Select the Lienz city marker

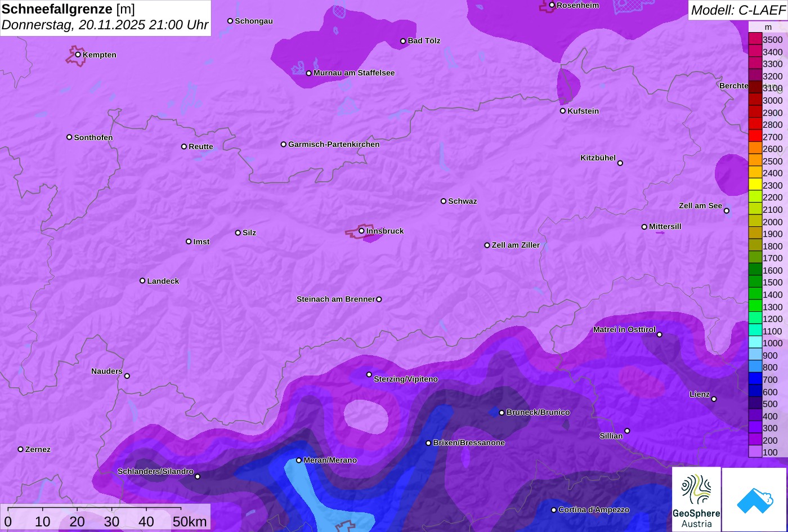tap(714, 399)
